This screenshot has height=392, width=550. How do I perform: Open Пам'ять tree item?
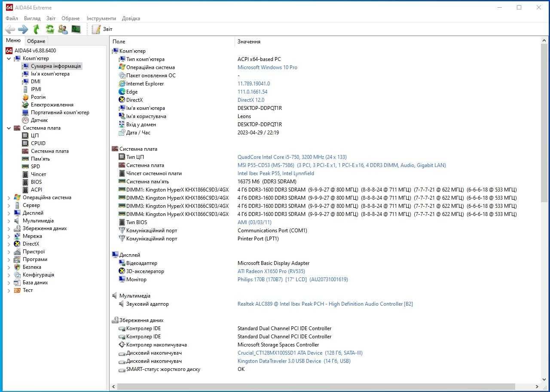click(x=40, y=159)
